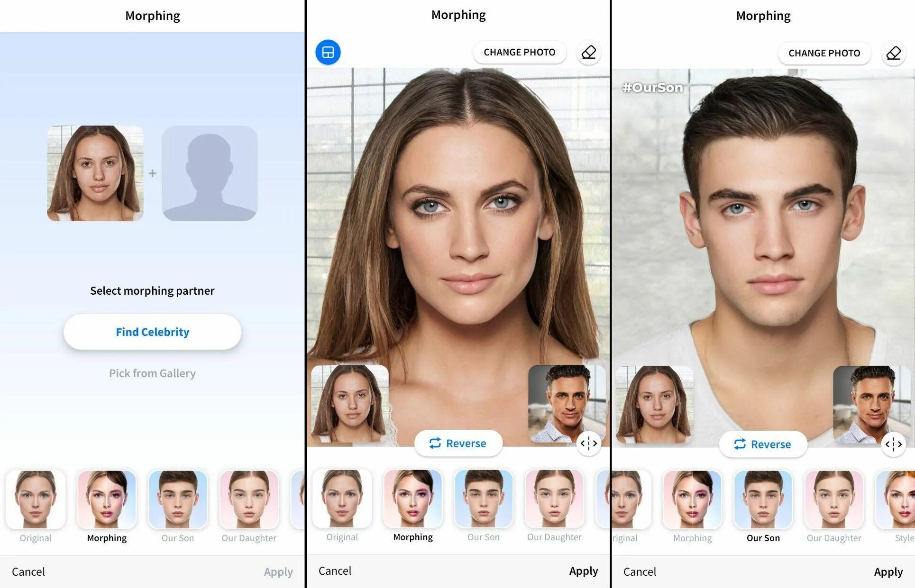The height and width of the screenshot is (588, 915).
Task: Click the grid/layout icon top left
Action: (x=328, y=52)
